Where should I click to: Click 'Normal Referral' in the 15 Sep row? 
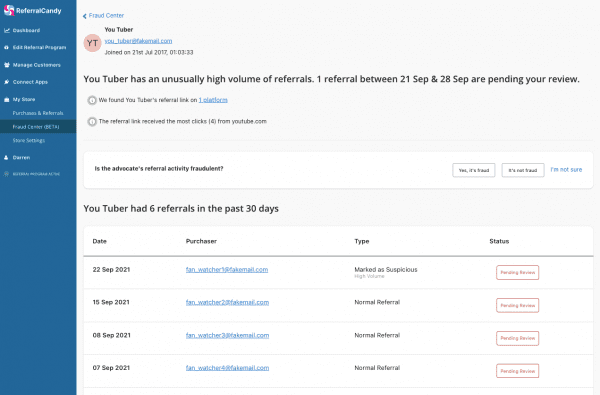pos(377,302)
